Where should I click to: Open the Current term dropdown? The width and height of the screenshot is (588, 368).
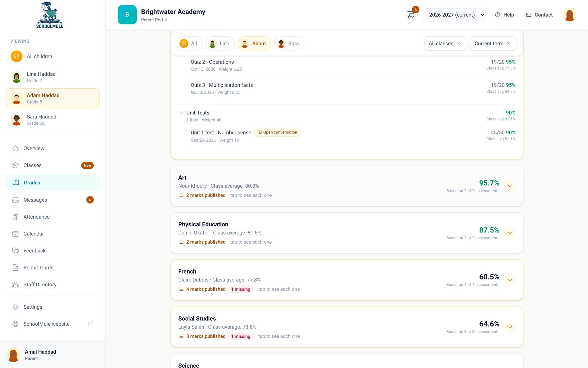click(493, 43)
